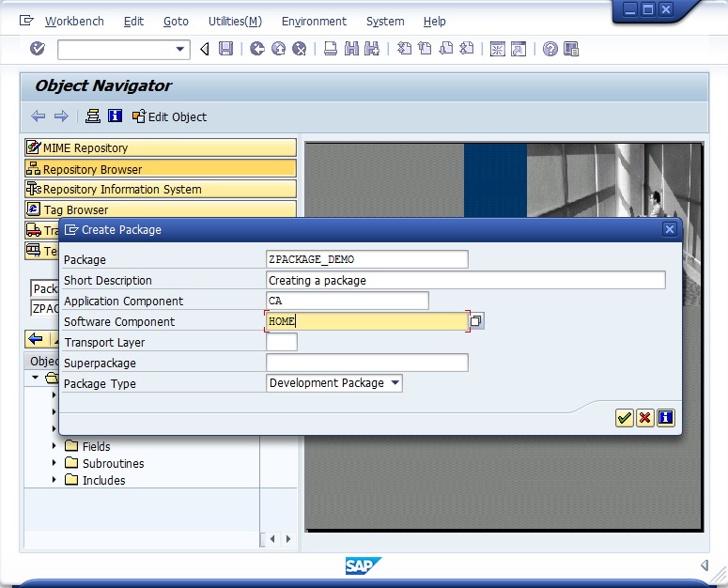Click the Help question mark icon

click(x=550, y=49)
